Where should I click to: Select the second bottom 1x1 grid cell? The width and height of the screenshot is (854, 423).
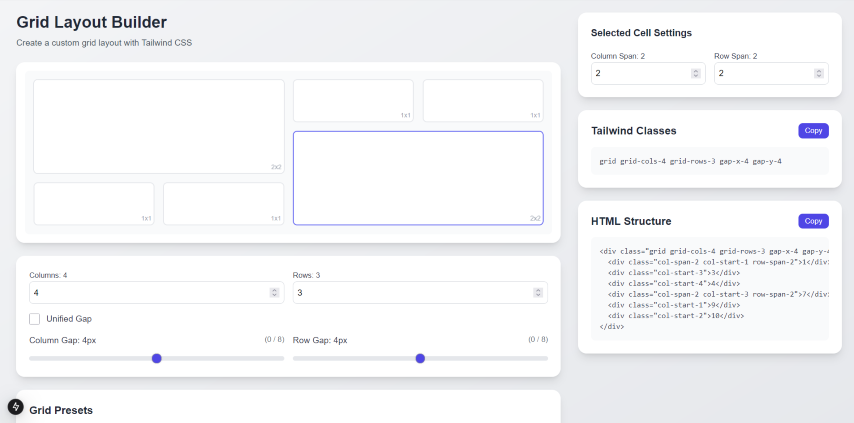point(223,203)
